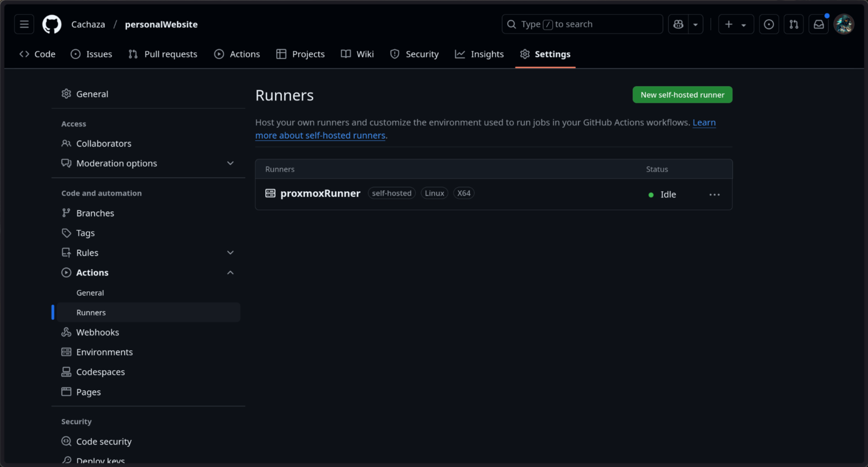
Task: Open the hamburger navigation menu
Action: pos(24,24)
